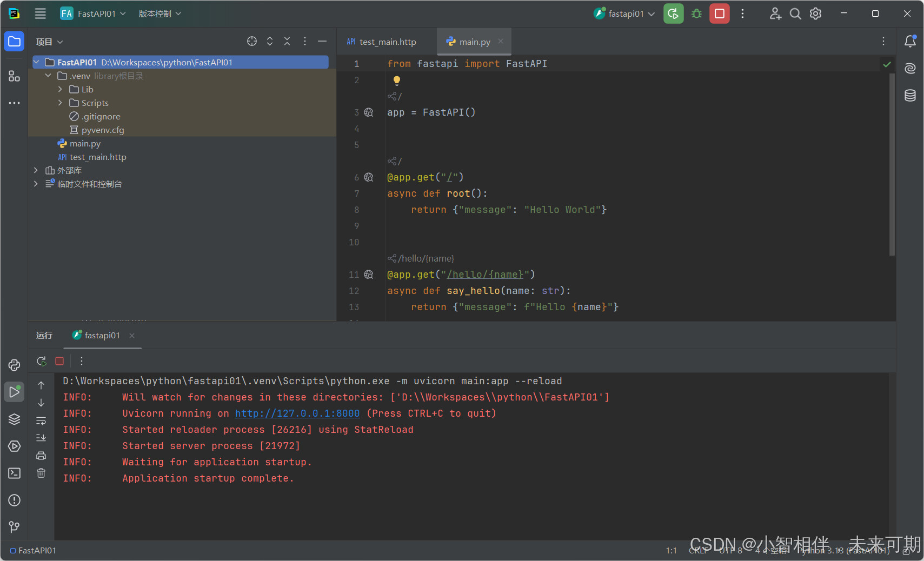Open Database tool window icon

[x=910, y=96]
